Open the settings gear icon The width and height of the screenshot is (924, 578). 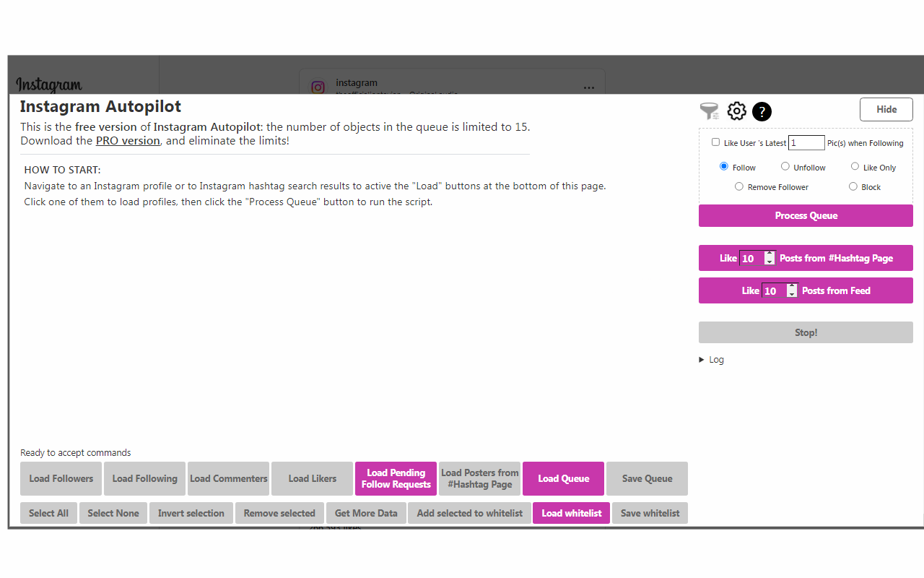coord(736,111)
